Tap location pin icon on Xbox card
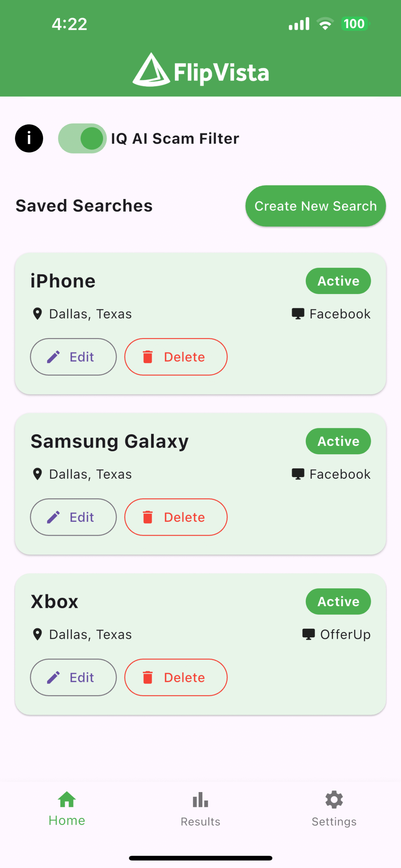The width and height of the screenshot is (401, 868). (37, 634)
